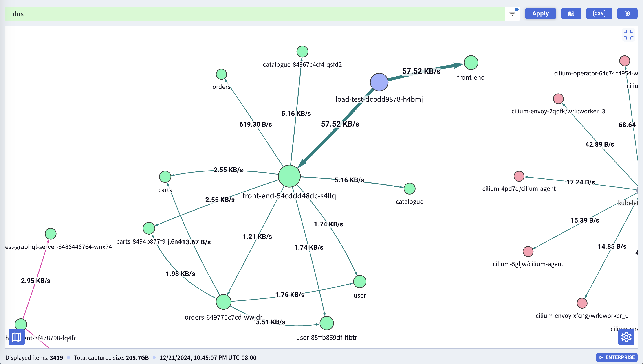Click the camera/screenshot capture icon
The height and width of the screenshot is (364, 643).
click(x=628, y=13)
